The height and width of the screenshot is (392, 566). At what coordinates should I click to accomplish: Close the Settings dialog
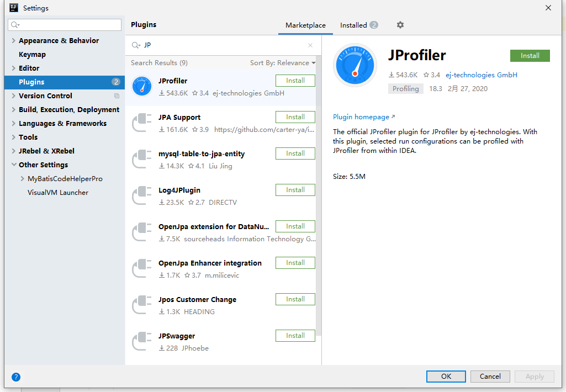(x=548, y=8)
